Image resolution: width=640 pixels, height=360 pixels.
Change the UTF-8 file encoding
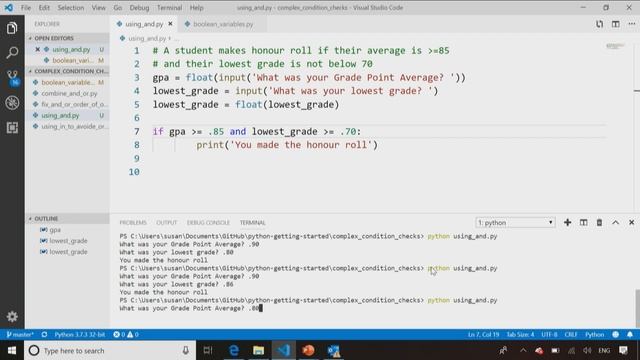tap(549, 335)
